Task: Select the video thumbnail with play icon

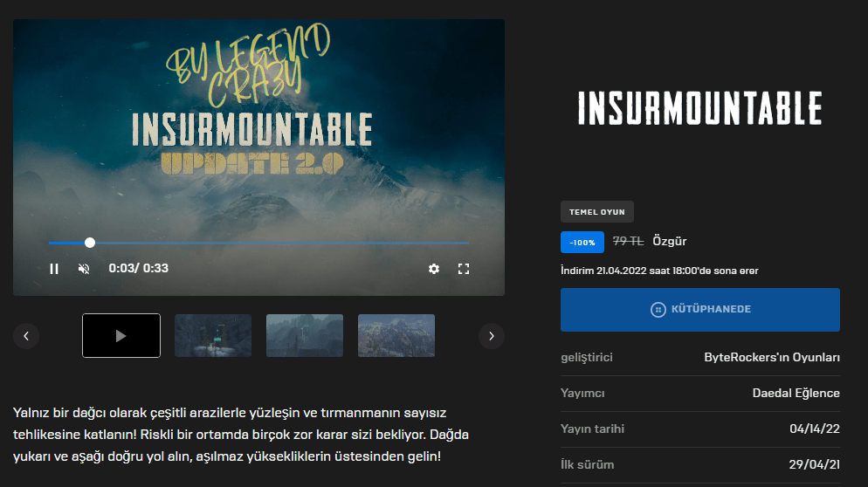Action: (x=121, y=335)
